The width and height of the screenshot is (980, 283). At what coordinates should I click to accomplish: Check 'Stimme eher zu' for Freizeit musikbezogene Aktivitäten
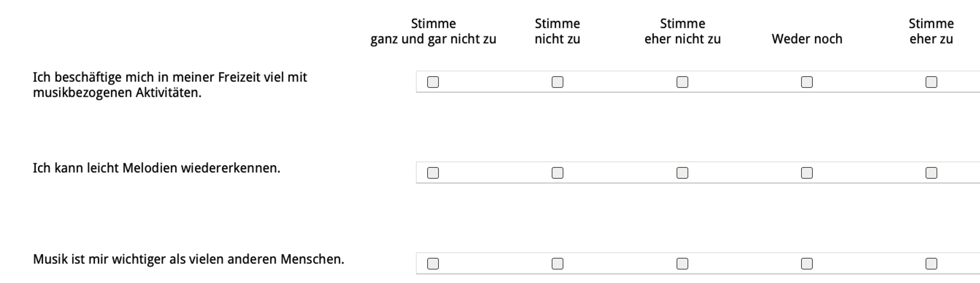pos(931,82)
